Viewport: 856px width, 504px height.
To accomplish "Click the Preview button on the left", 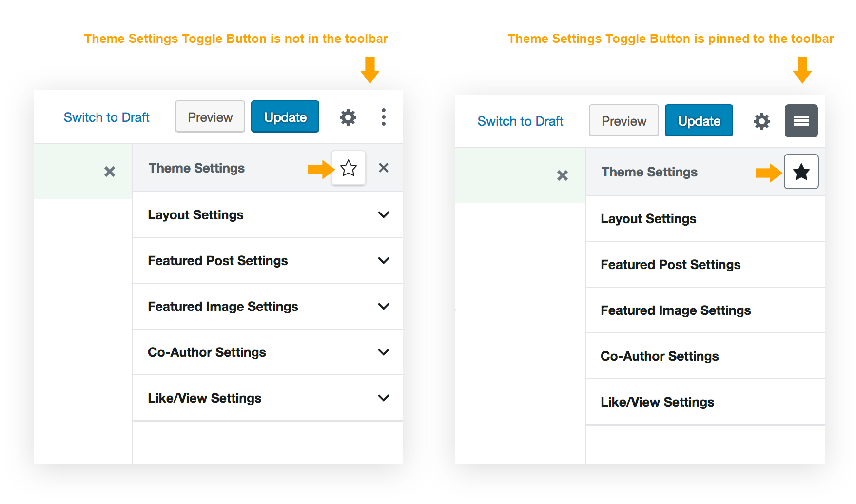I will 210,116.
